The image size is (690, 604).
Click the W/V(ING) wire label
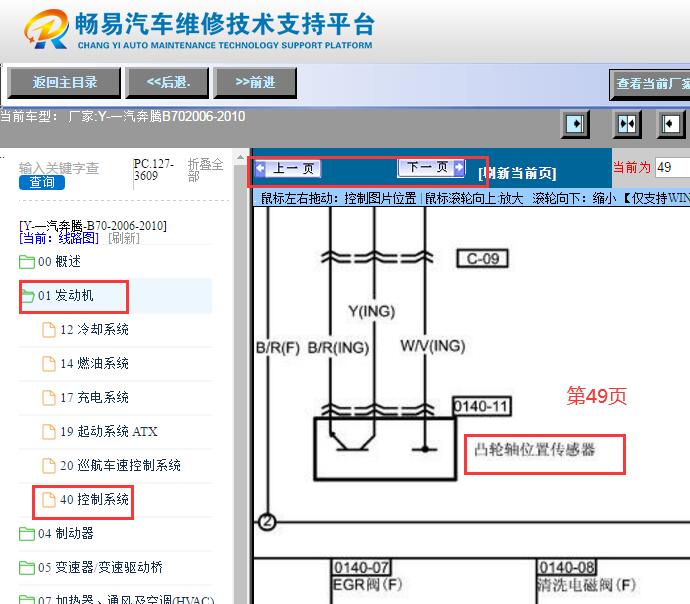coord(433,346)
